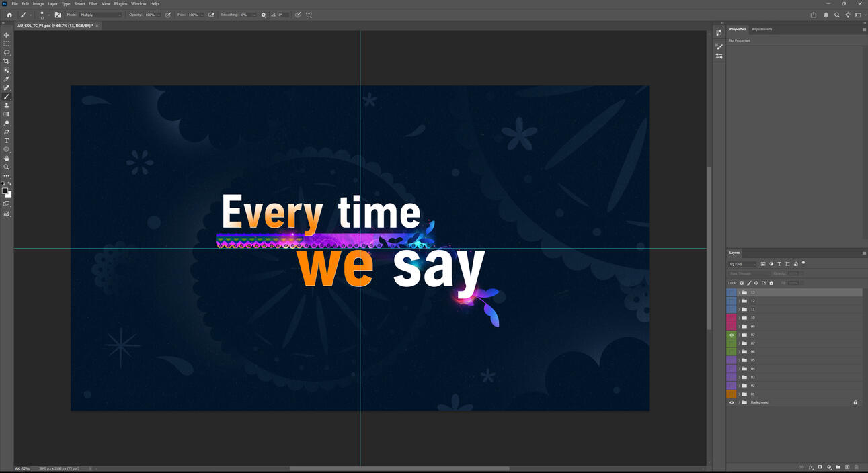Select the Zoom tool in toolbar

[x=7, y=167]
